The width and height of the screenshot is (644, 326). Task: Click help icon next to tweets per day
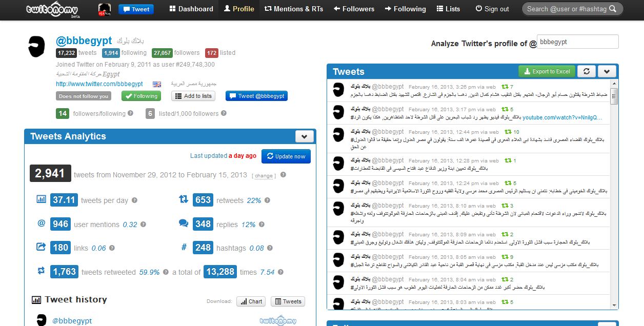pyautogui.click(x=134, y=200)
